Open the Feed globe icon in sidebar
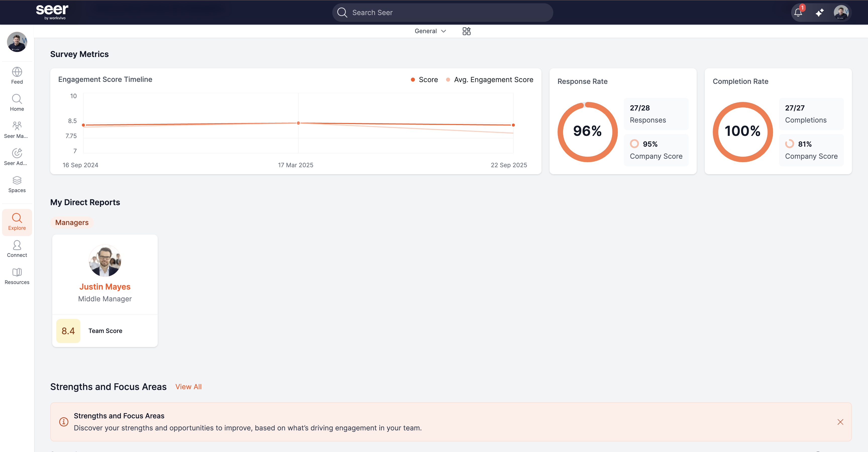Image resolution: width=868 pixels, height=452 pixels. pyautogui.click(x=17, y=72)
